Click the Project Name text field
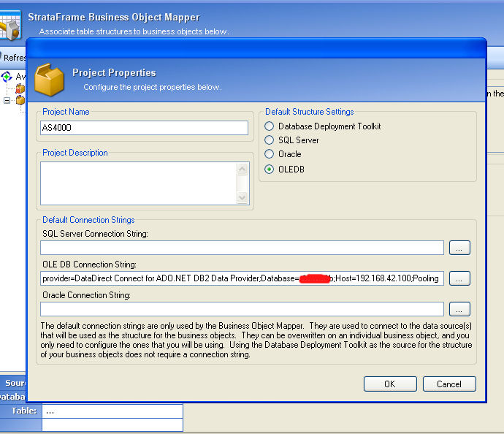This screenshot has width=504, height=434. pyautogui.click(x=145, y=128)
